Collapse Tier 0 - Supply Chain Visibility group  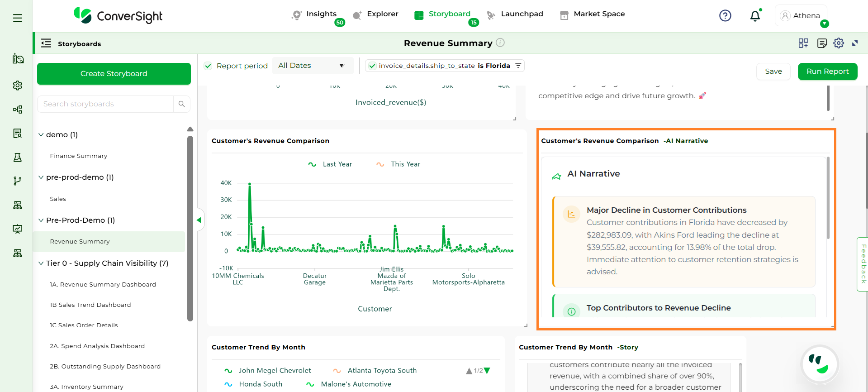(x=41, y=263)
